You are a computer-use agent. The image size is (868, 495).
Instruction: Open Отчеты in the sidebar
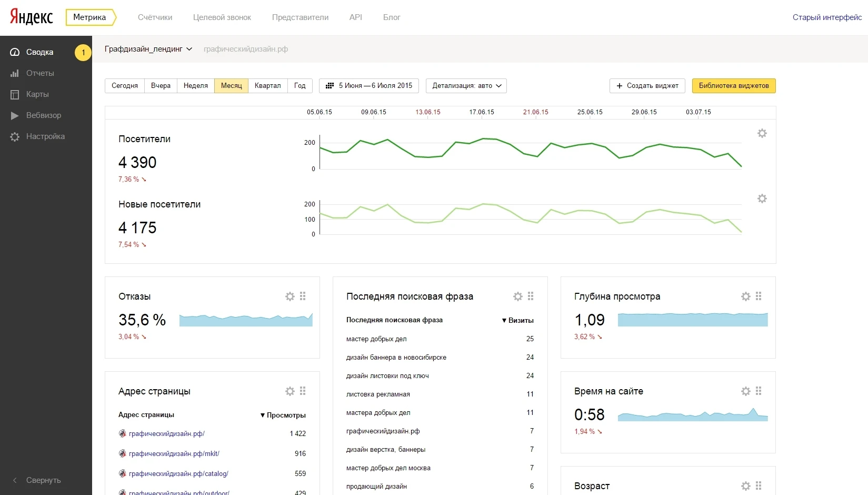coord(40,73)
